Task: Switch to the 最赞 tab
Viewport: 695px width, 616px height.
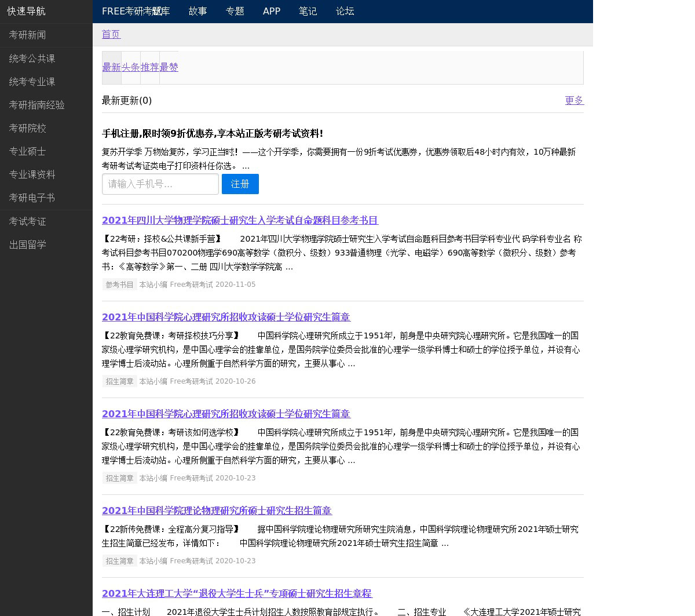Action: point(169,67)
